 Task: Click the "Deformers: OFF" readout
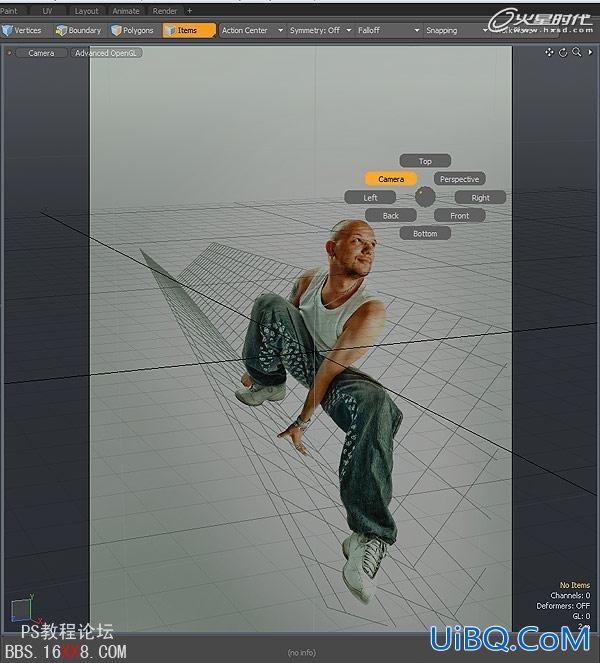click(x=563, y=606)
